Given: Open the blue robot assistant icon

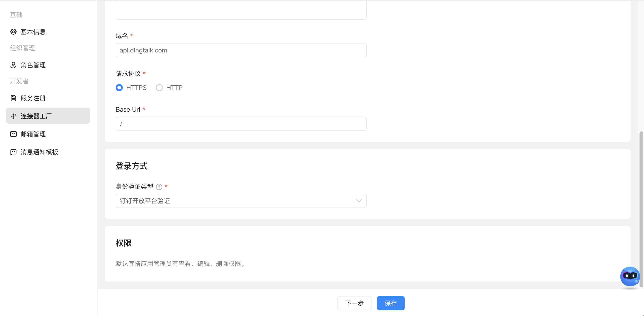Looking at the screenshot, I should (630, 277).
